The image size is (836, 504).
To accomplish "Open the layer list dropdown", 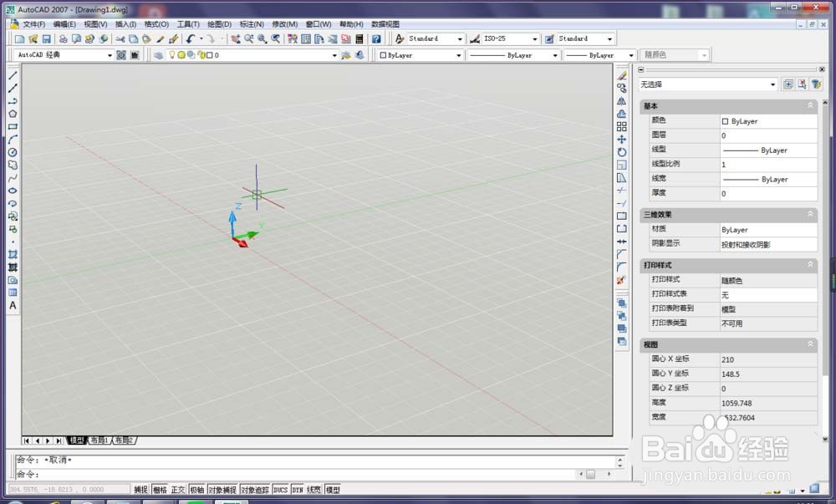I will (334, 55).
